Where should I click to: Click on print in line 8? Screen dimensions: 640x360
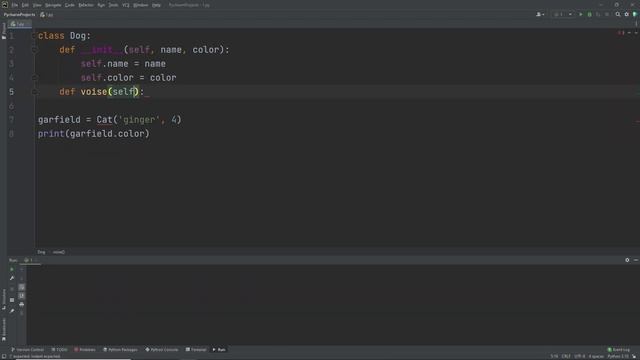(x=51, y=134)
